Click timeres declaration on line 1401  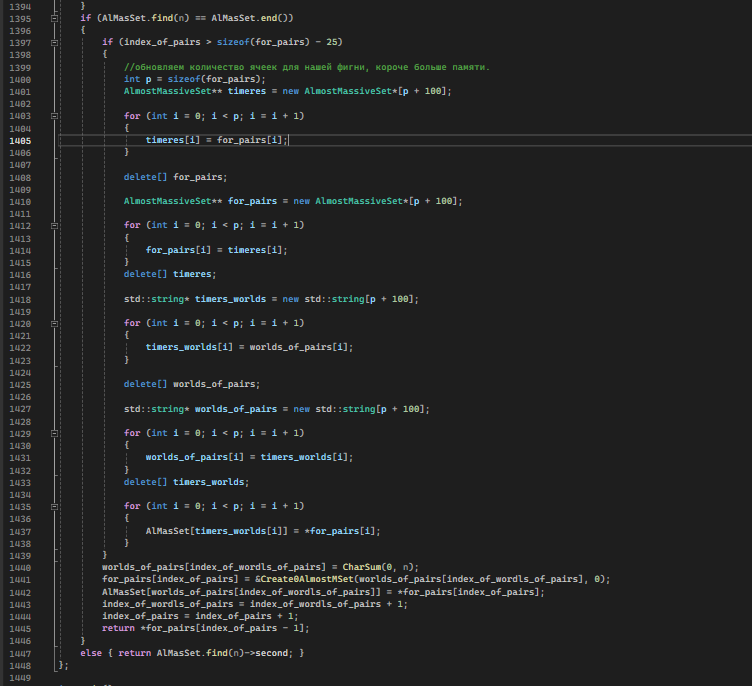[288, 91]
